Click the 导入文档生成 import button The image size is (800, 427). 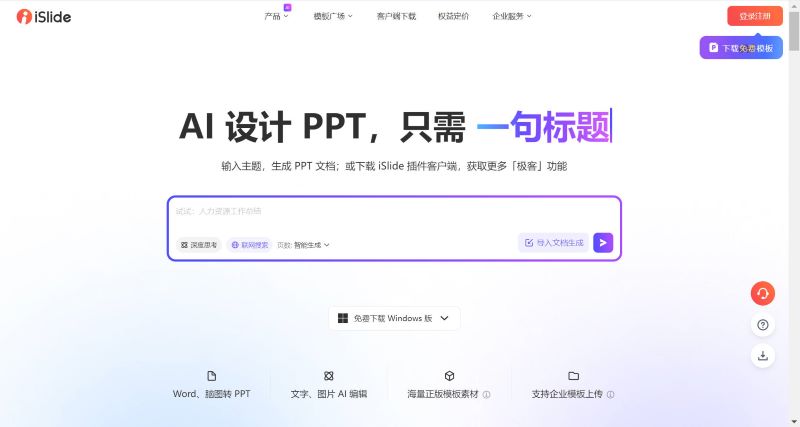click(x=552, y=243)
